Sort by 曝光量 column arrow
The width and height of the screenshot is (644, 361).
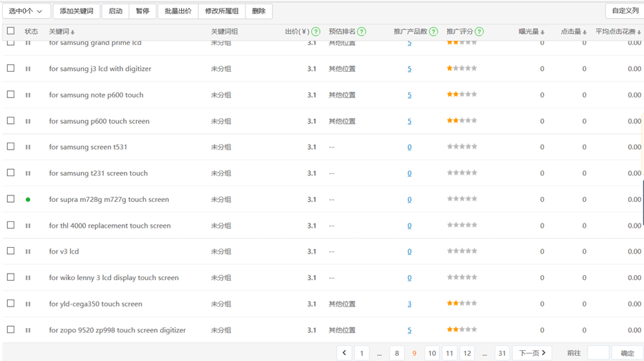[x=542, y=32]
